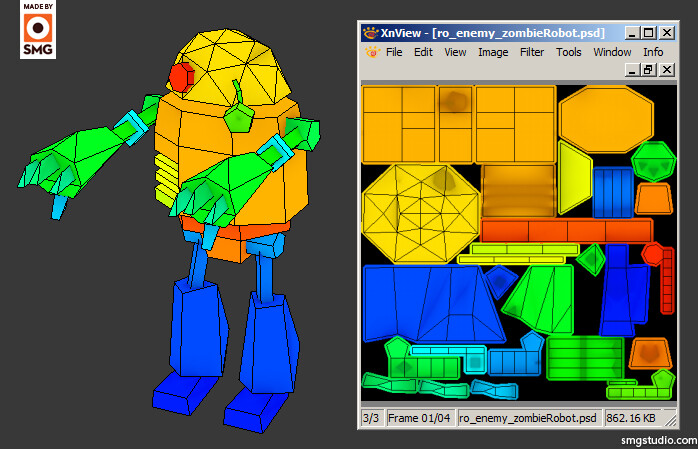This screenshot has width=698, height=449.
Task: Click the 862.16 KB file size
Action: [631, 418]
